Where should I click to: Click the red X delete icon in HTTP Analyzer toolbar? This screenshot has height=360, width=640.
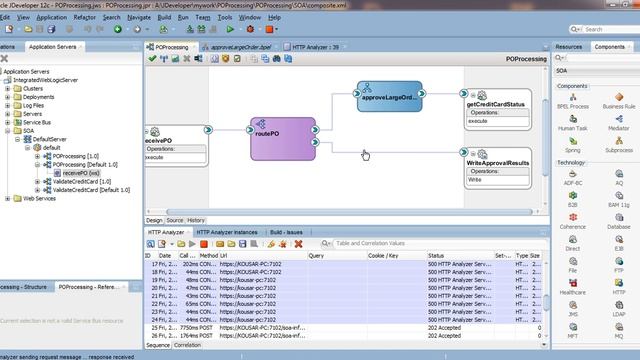point(298,244)
